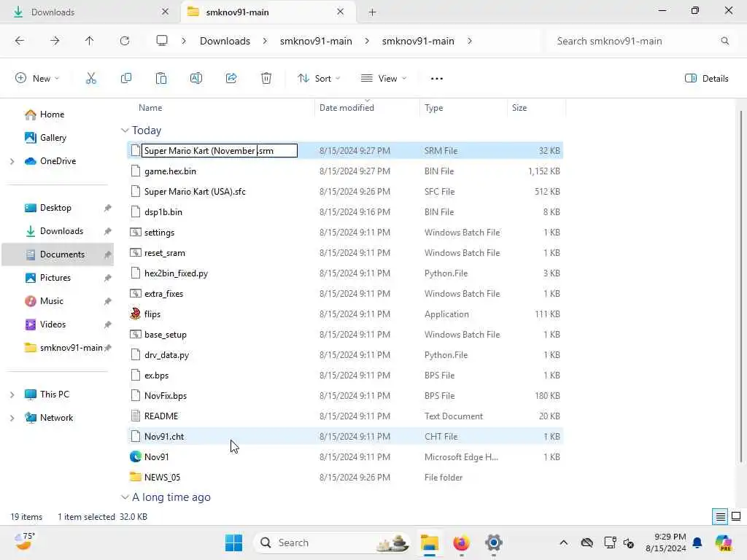This screenshot has width=747, height=560.
Task: Click the vertical scrollbar of file list
Action: pos(741,286)
